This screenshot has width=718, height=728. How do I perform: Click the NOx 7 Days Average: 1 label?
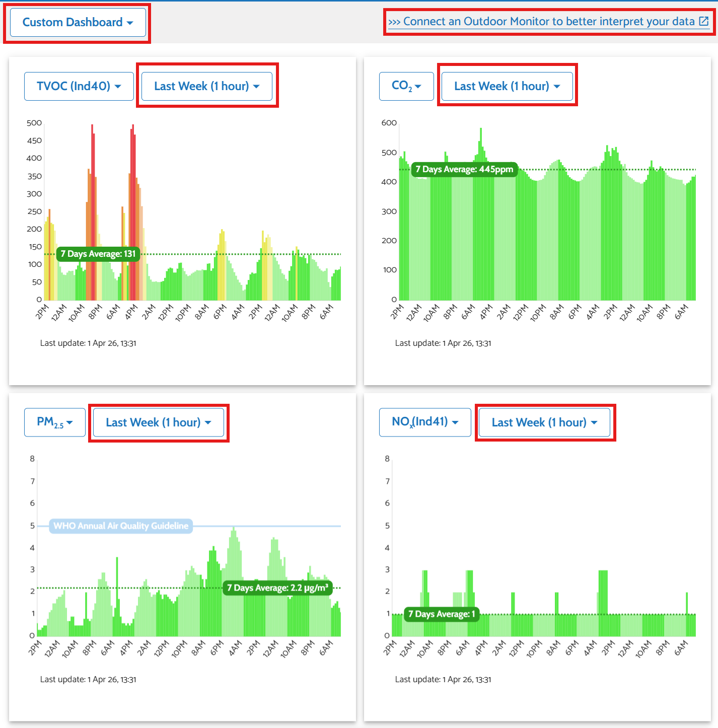tap(441, 614)
